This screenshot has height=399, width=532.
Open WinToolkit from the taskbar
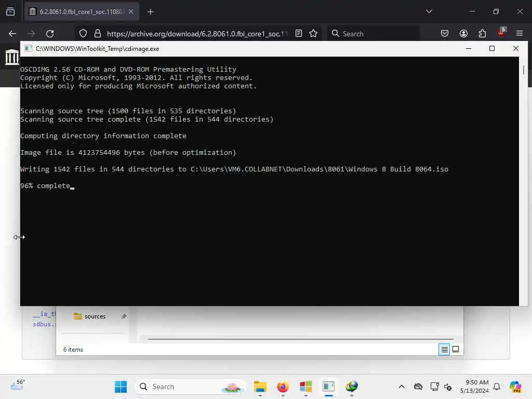tap(305, 387)
